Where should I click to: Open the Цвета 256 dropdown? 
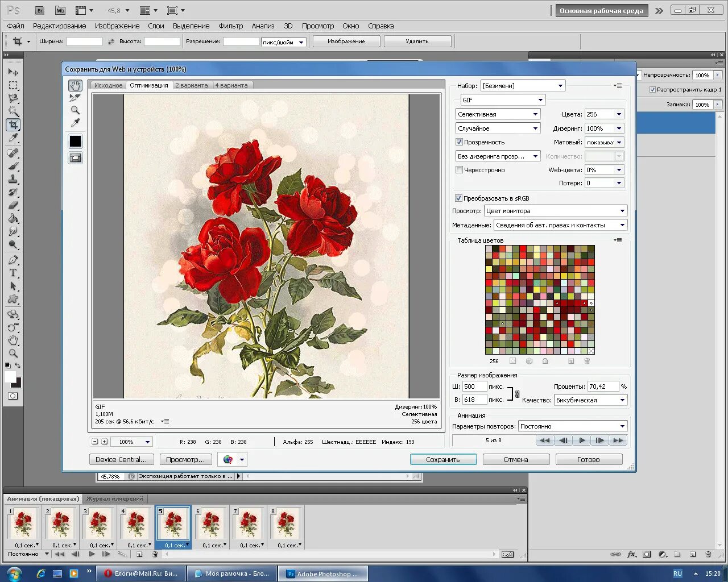pos(605,114)
